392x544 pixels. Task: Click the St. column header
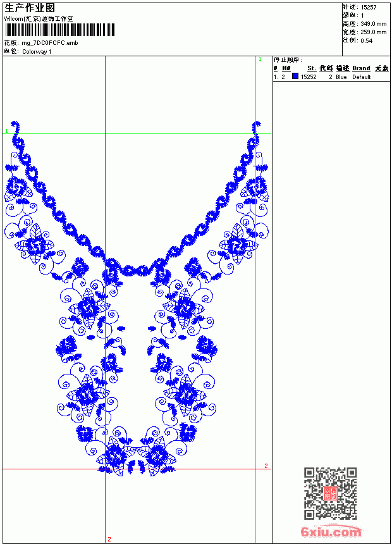coord(312,68)
